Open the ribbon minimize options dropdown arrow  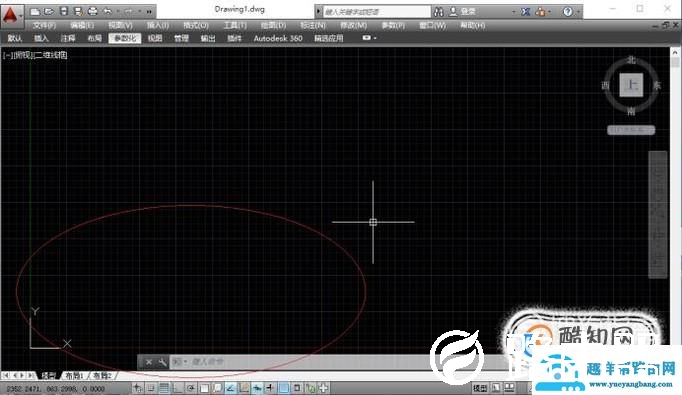[375, 38]
